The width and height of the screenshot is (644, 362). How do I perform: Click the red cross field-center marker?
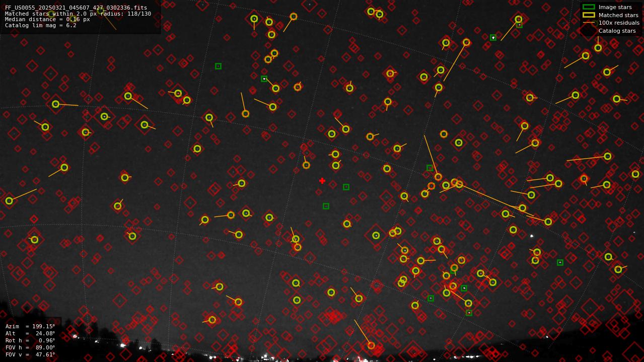(x=322, y=181)
